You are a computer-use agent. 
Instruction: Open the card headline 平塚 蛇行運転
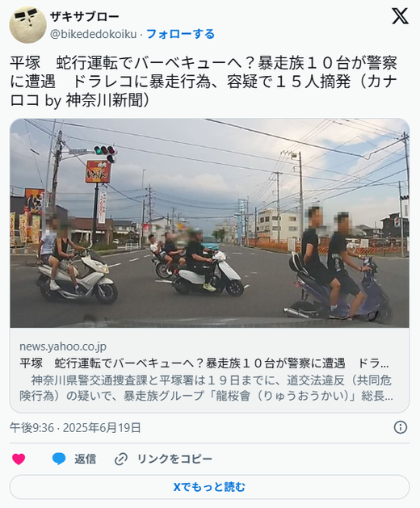tap(204, 363)
